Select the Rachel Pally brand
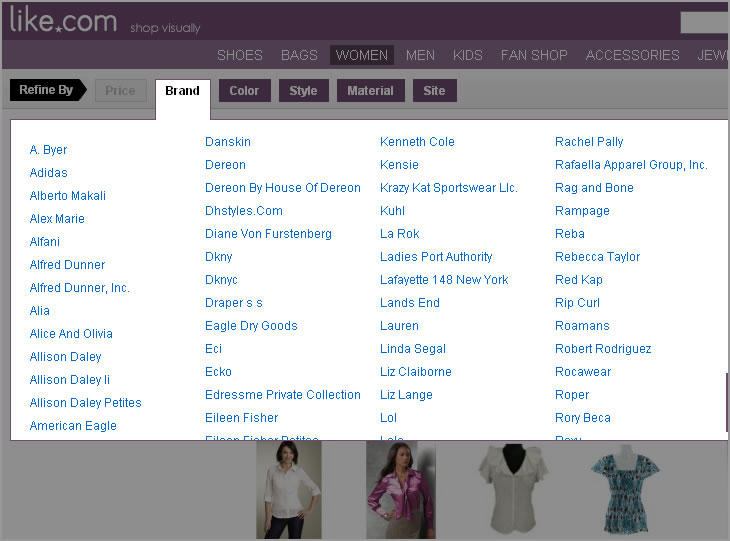 (x=589, y=142)
